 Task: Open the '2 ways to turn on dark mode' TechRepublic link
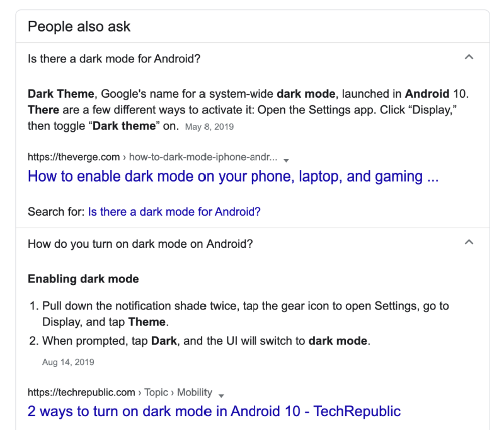tap(214, 411)
